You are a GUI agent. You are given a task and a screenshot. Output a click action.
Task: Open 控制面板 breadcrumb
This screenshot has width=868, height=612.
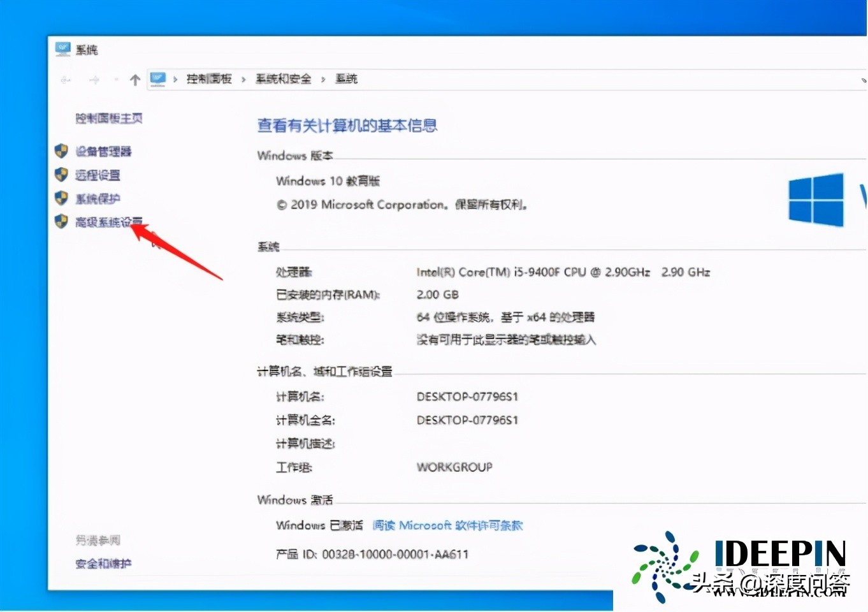coord(209,79)
